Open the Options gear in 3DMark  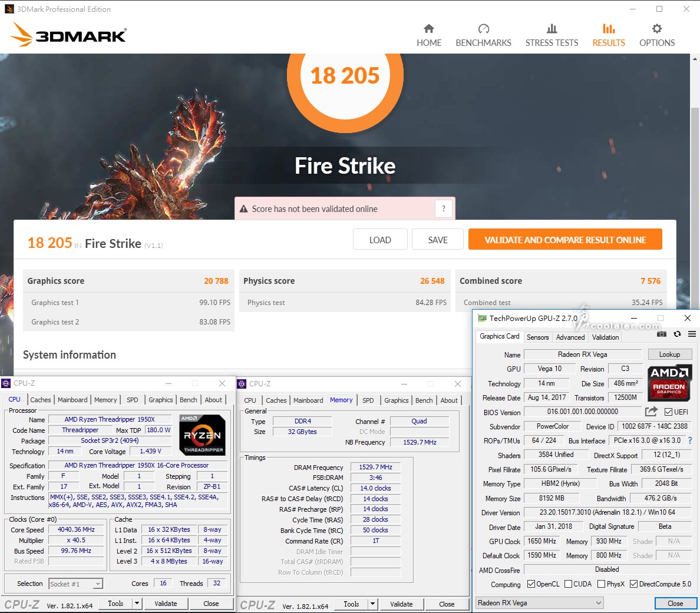click(657, 29)
